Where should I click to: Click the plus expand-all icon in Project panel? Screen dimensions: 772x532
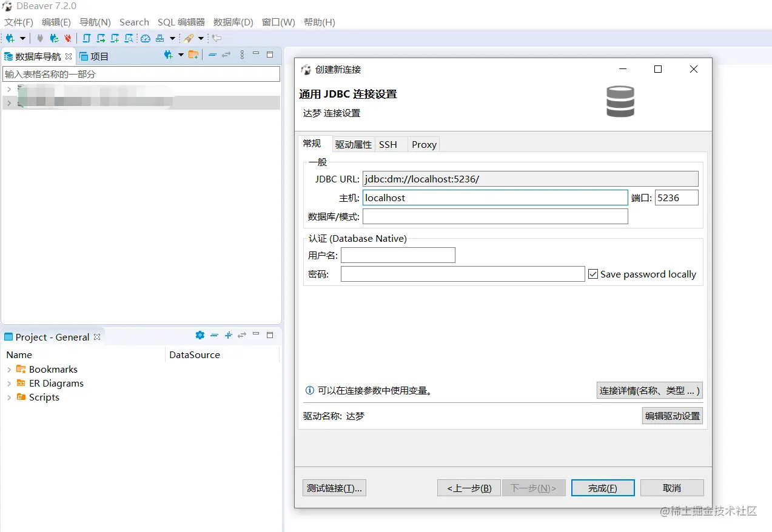pos(229,335)
